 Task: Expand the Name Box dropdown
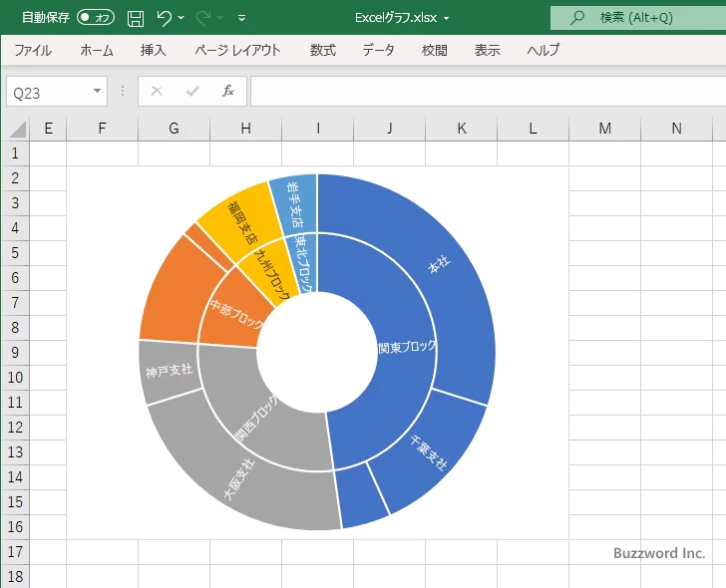[97, 92]
